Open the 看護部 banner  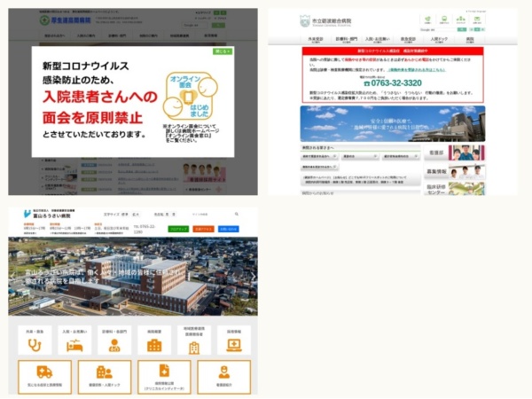click(x=454, y=153)
